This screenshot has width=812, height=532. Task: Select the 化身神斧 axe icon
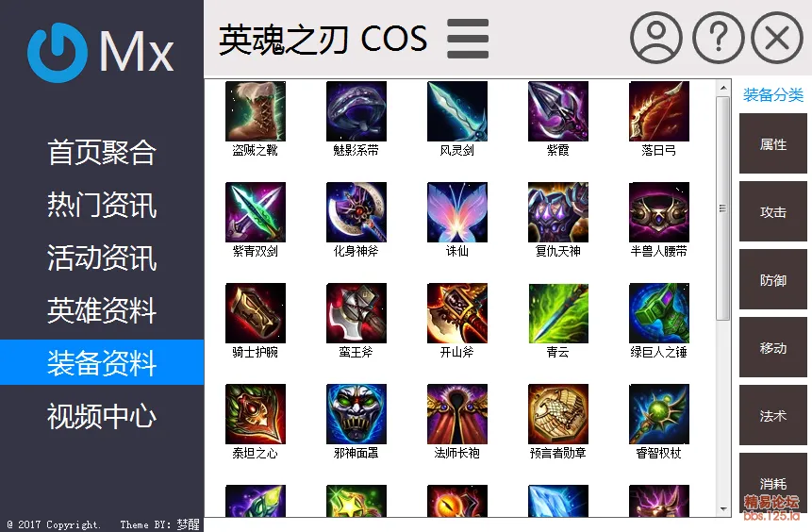(x=356, y=212)
